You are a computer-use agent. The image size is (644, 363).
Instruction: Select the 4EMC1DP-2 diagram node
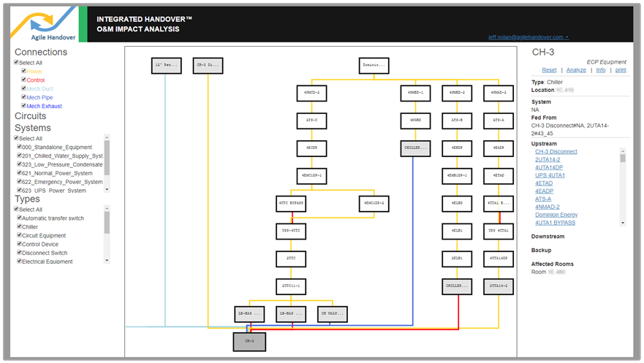tap(374, 204)
